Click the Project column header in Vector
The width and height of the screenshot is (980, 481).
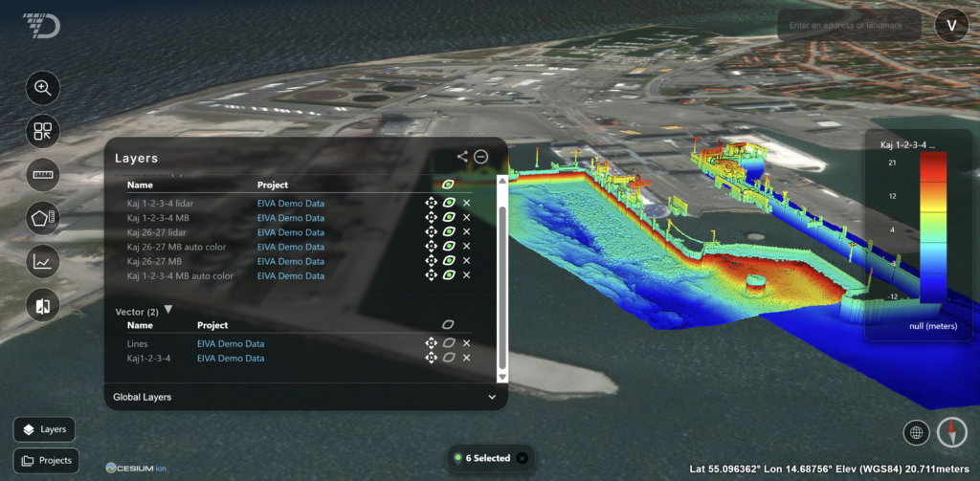point(212,325)
